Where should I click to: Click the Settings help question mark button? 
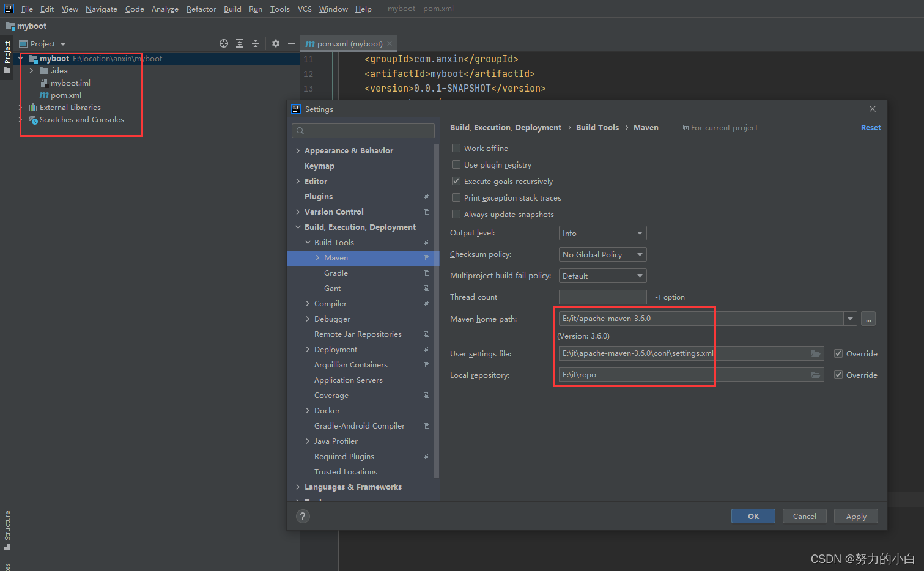click(x=303, y=516)
